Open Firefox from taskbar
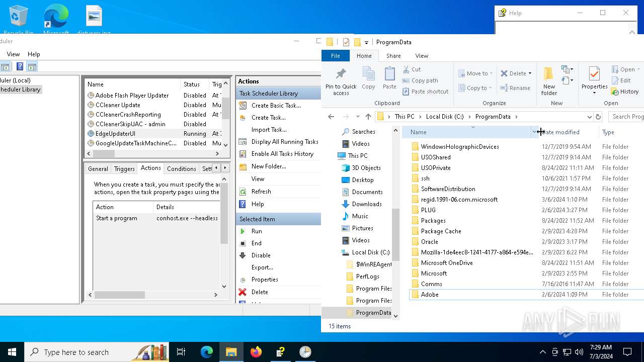 click(256, 352)
